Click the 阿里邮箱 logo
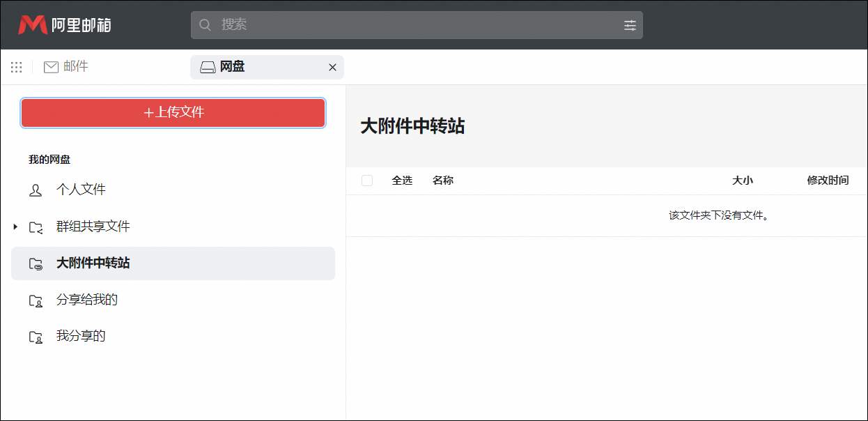 [65, 25]
